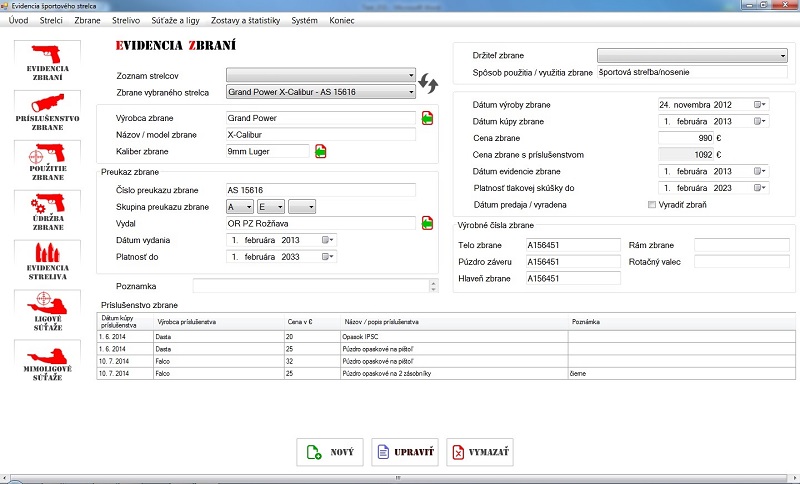
Task: Click the Vymazať button
Action: pos(478,452)
